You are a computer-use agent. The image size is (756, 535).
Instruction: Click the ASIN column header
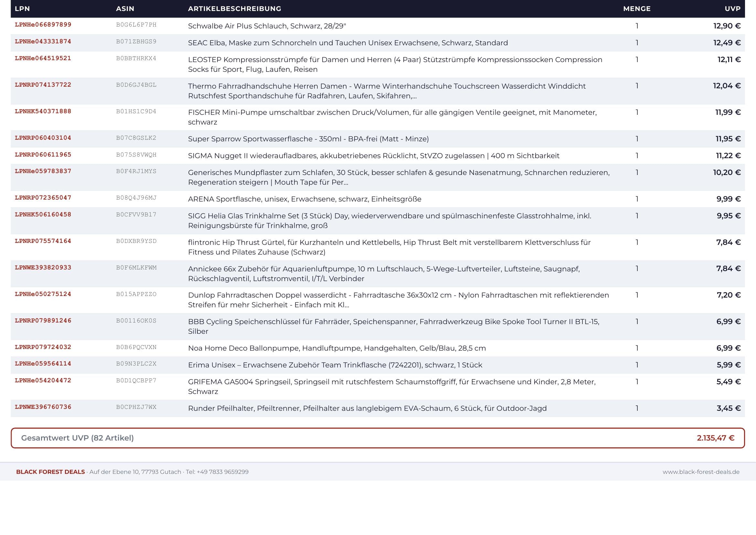pos(125,9)
